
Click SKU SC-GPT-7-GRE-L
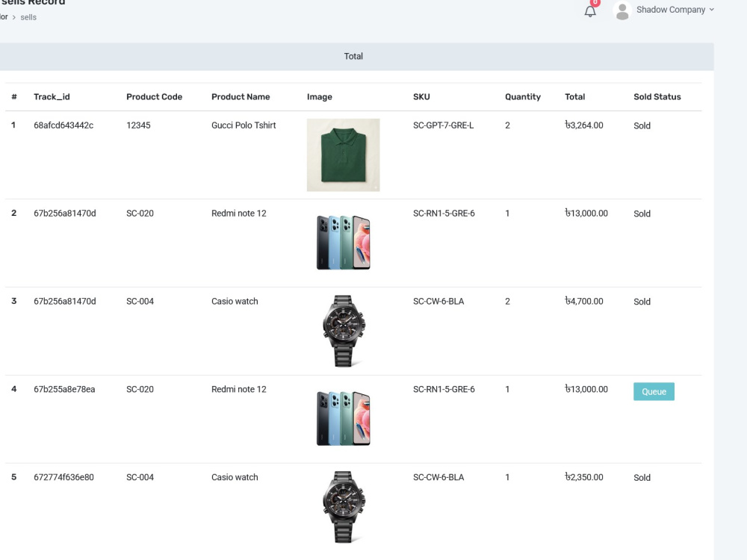click(x=443, y=125)
